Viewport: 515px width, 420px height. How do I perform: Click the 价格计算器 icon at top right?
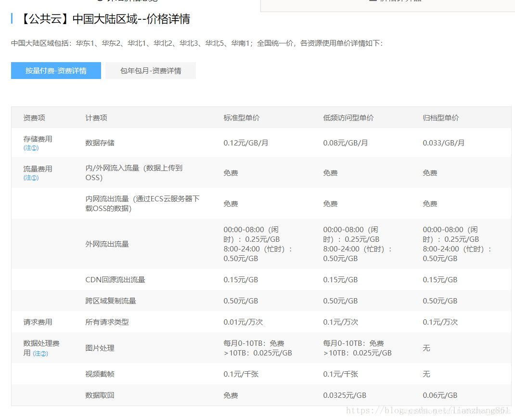(379, 1)
